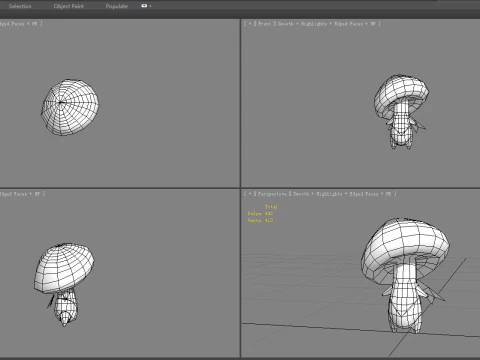Click the yellow Total statistics header

coord(271,207)
